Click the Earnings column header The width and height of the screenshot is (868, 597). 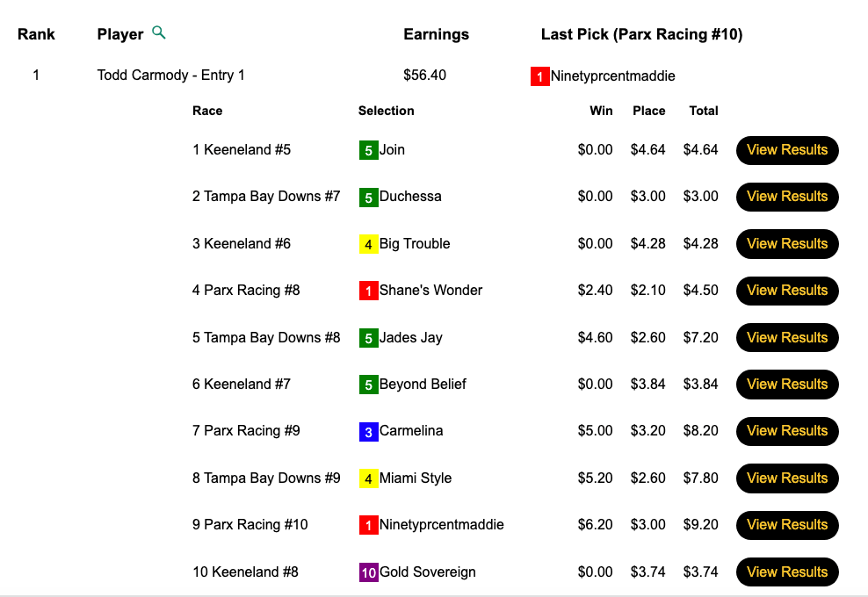(x=436, y=34)
